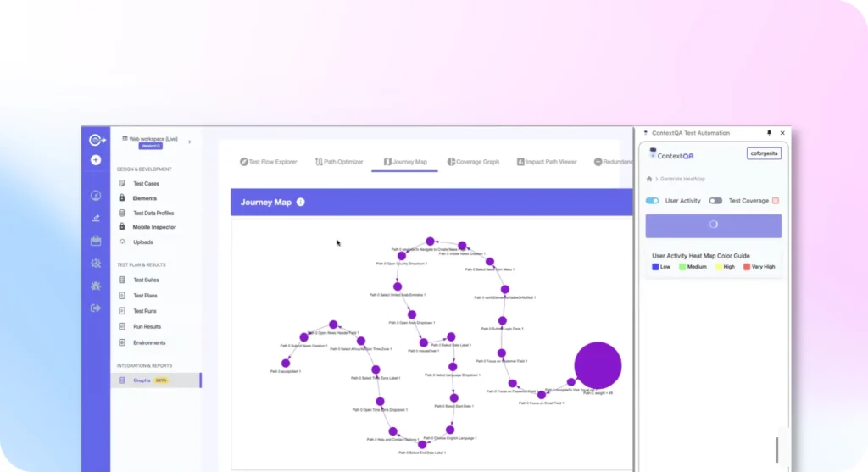Switch to the Coverage Graph tab
The height and width of the screenshot is (472, 868).
473,161
